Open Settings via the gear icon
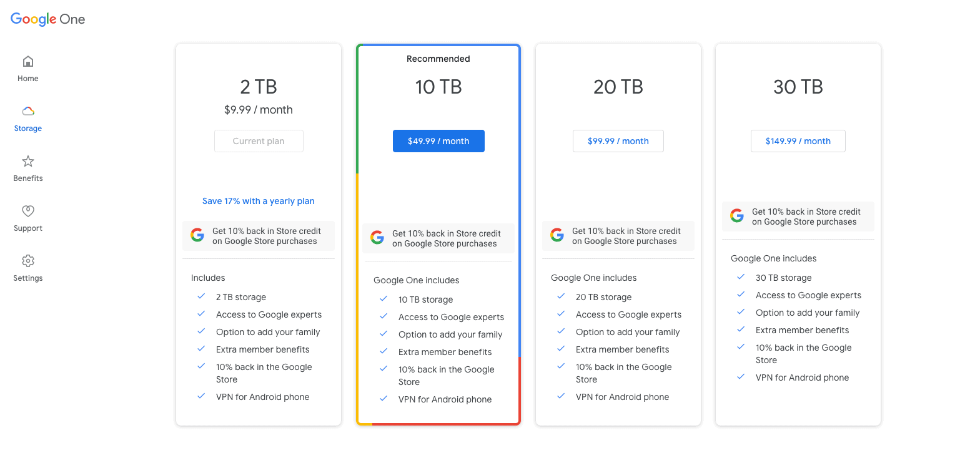 [x=28, y=261]
